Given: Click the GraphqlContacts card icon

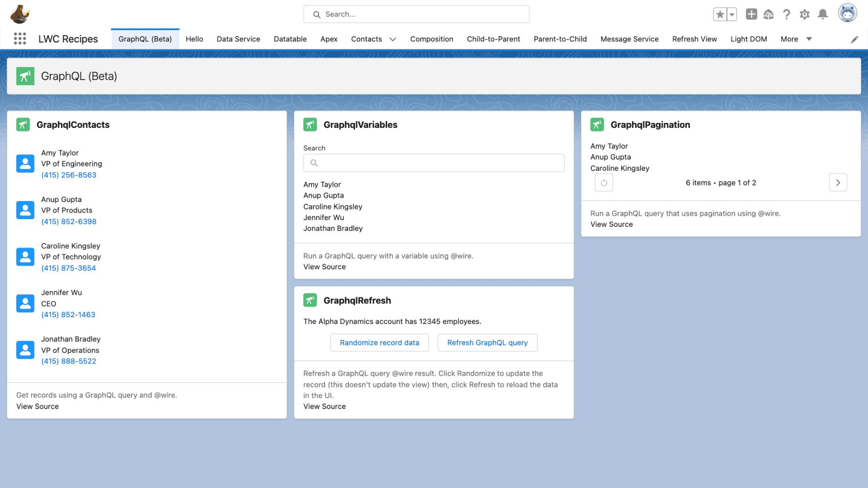Looking at the screenshot, I should click(23, 124).
